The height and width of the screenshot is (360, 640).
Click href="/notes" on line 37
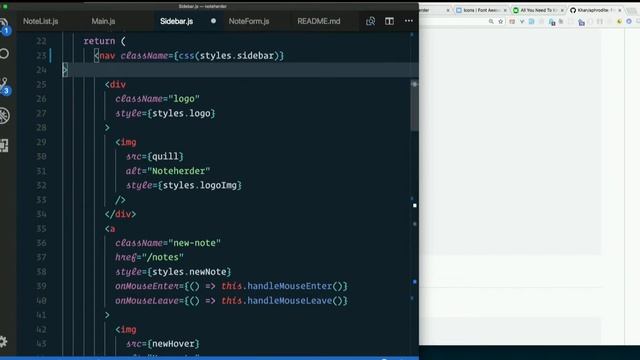click(x=149, y=258)
